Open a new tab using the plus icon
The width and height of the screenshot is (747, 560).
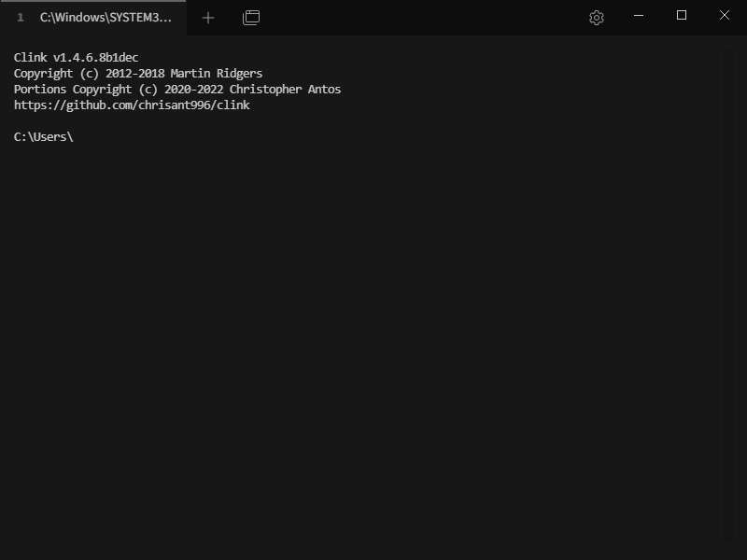coord(207,17)
